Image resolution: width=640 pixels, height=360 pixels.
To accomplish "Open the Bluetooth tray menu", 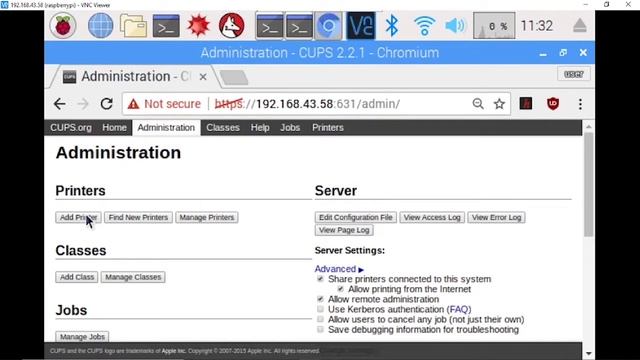I will pos(392,25).
